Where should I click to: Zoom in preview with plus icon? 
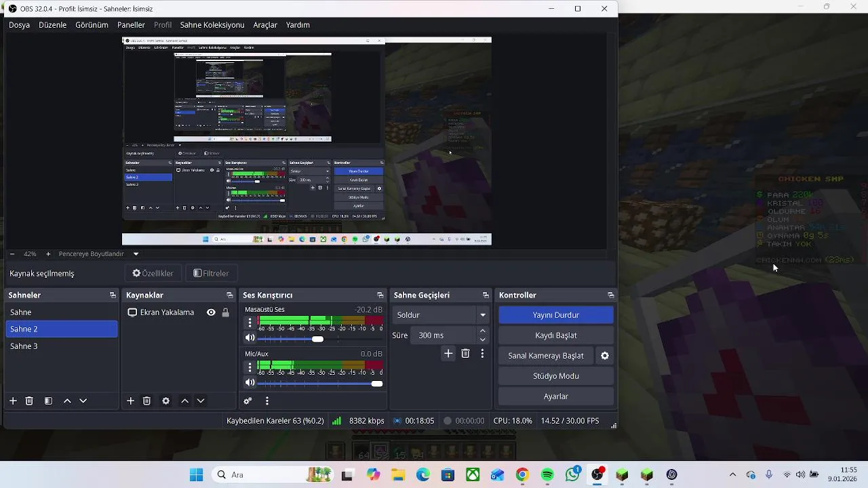48,254
